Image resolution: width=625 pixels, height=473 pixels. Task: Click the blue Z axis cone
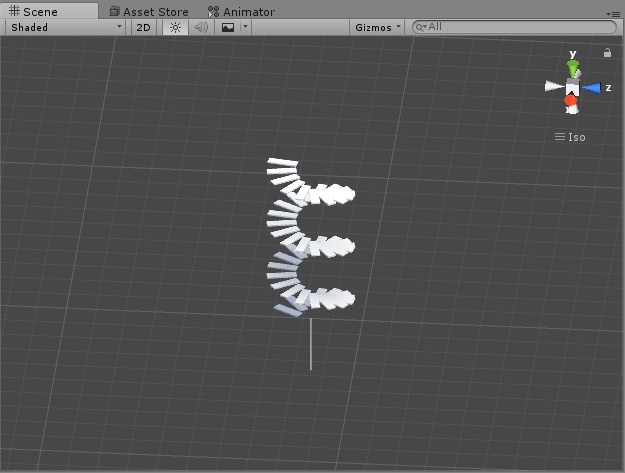tap(592, 88)
